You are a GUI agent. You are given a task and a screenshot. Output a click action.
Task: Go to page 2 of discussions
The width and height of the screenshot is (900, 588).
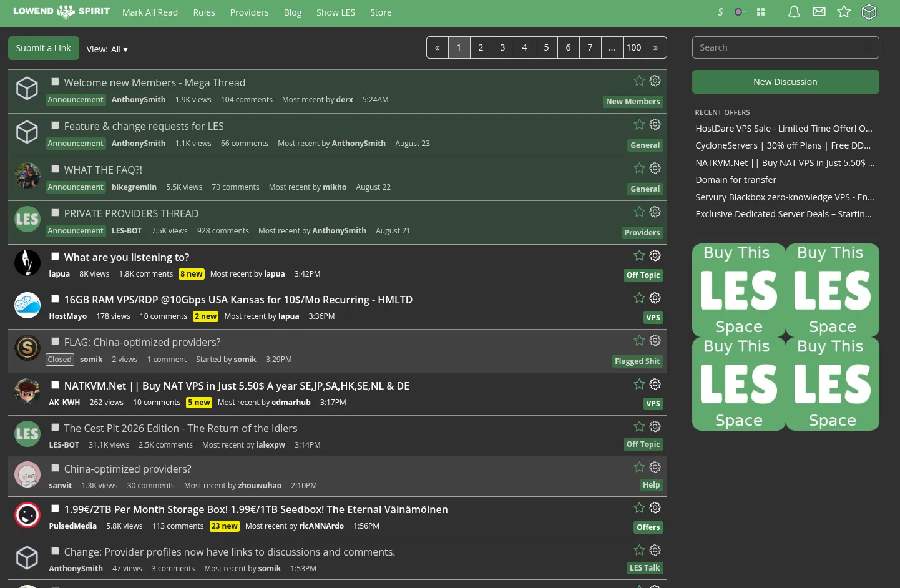click(x=481, y=47)
